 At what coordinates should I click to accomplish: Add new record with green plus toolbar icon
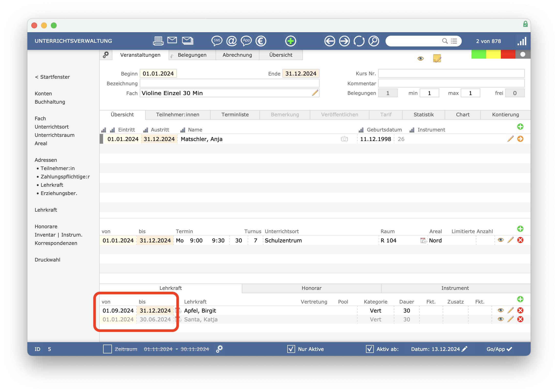[290, 41]
